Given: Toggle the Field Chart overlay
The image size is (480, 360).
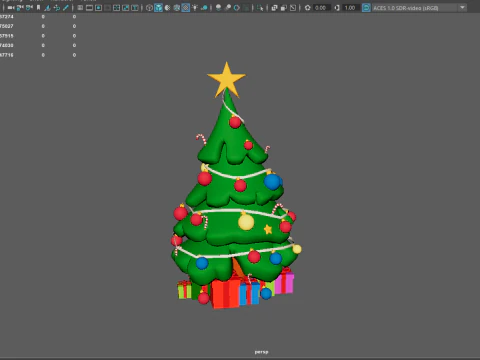Looking at the screenshot, I should point(116,8).
